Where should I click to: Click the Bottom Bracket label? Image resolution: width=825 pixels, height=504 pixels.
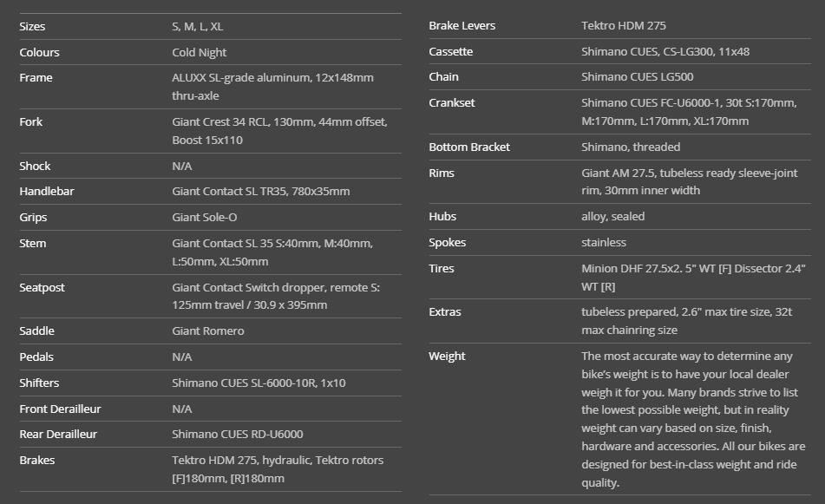click(469, 147)
